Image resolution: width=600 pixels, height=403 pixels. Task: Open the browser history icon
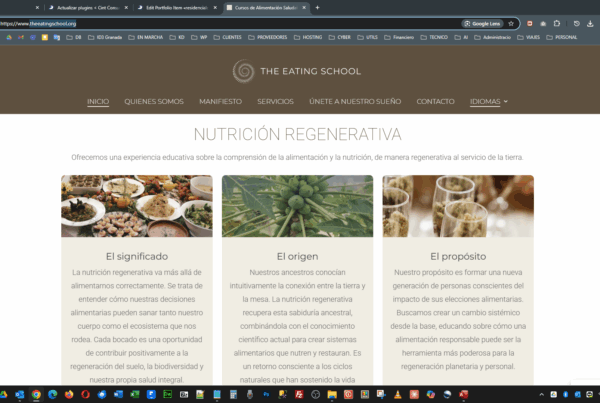(x=575, y=23)
